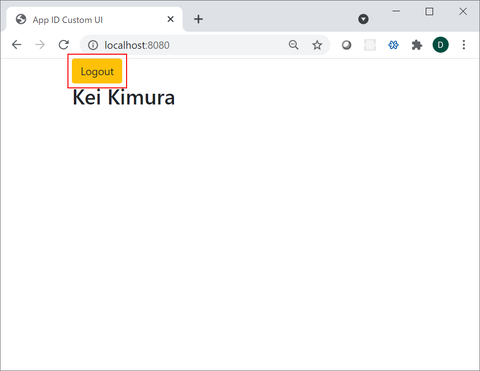Open the zoom magnifier in address bar
Viewport: 480px width, 371px height.
[294, 45]
